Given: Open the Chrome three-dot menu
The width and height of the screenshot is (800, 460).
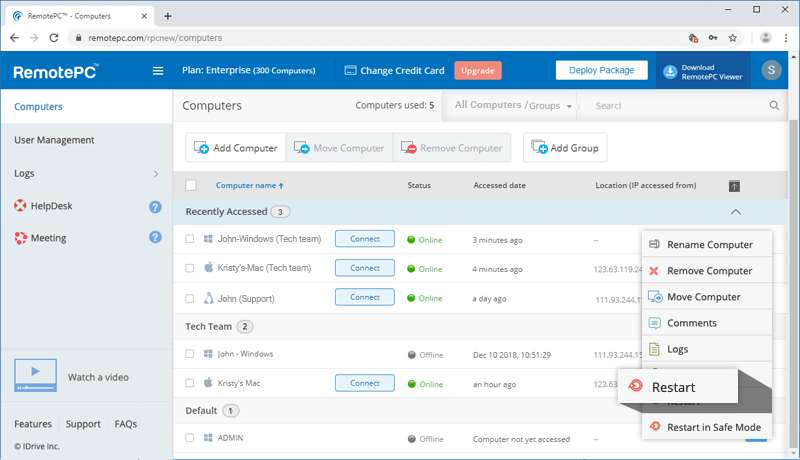Looking at the screenshot, I should point(786,38).
